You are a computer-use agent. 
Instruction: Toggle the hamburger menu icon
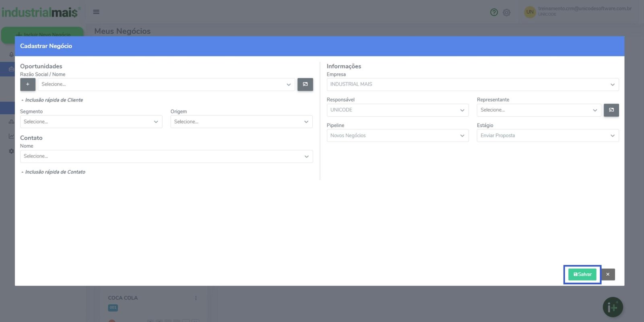tap(96, 12)
